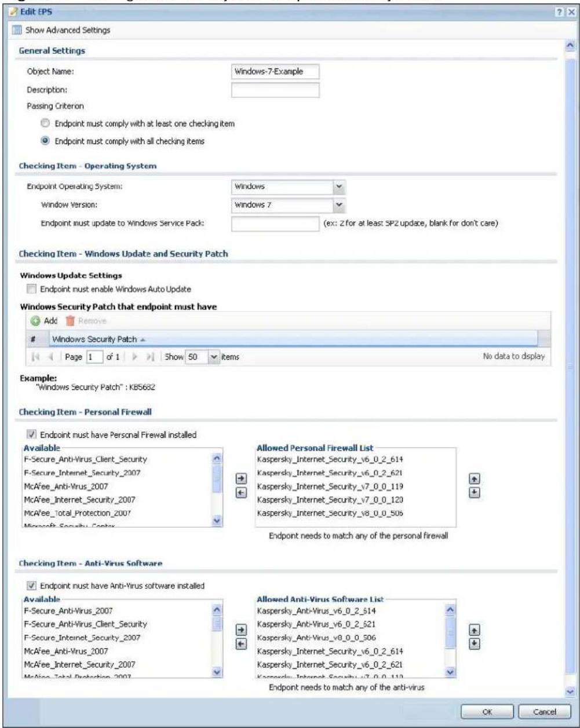Move selected firewall to allowed list

coord(242,479)
